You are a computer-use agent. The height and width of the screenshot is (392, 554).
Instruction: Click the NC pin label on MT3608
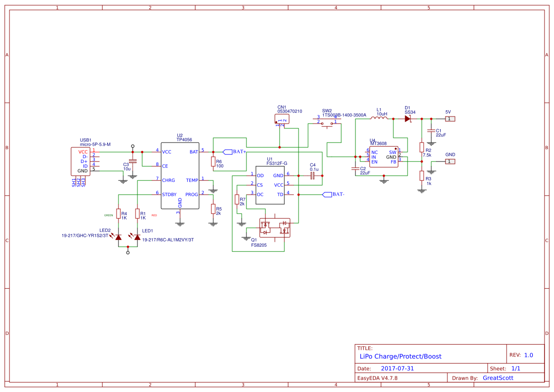(374, 152)
